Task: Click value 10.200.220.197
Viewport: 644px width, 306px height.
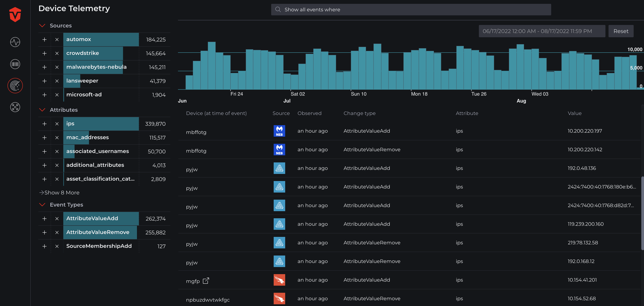Action: tap(585, 131)
